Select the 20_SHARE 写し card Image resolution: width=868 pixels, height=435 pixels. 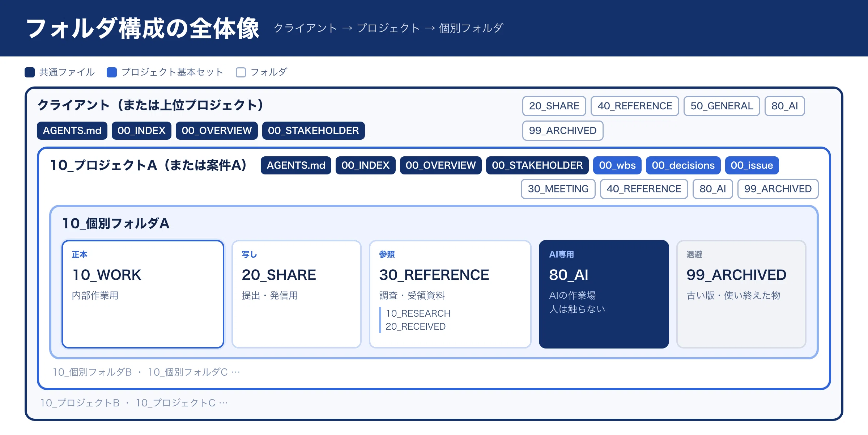tap(297, 294)
